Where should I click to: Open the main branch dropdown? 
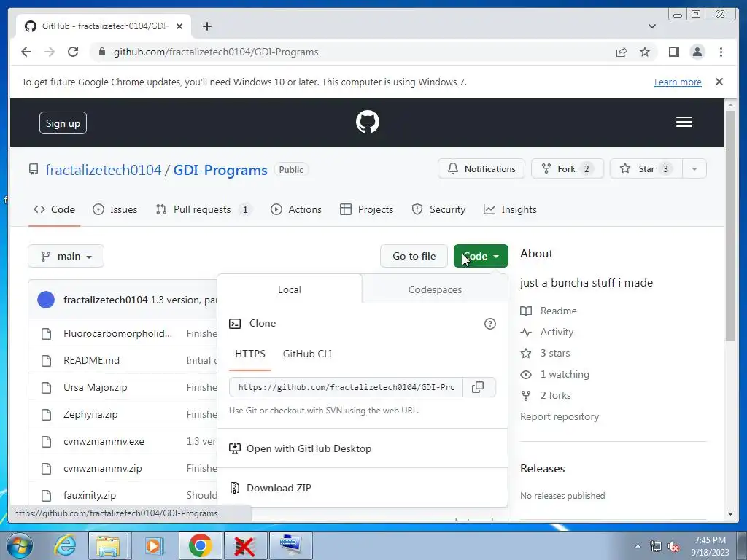[66, 256]
